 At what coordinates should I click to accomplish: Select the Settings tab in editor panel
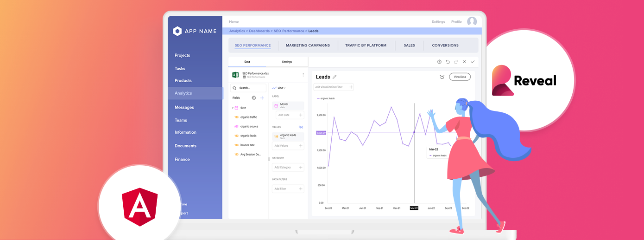[287, 62]
